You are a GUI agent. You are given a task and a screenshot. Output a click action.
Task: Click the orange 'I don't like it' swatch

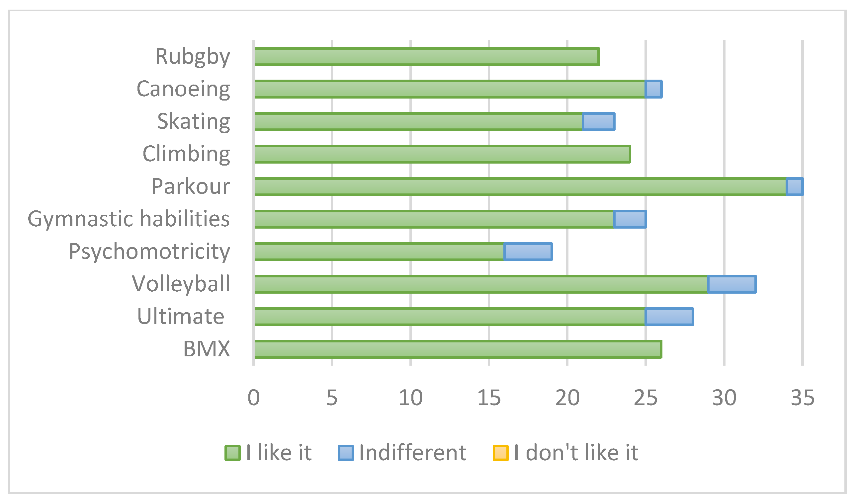pos(501,453)
